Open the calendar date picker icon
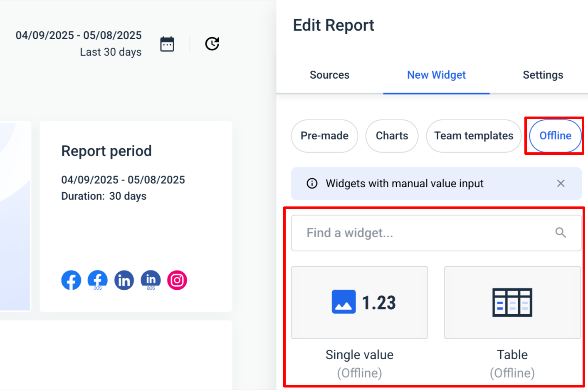This screenshot has width=588, height=390. tap(167, 43)
